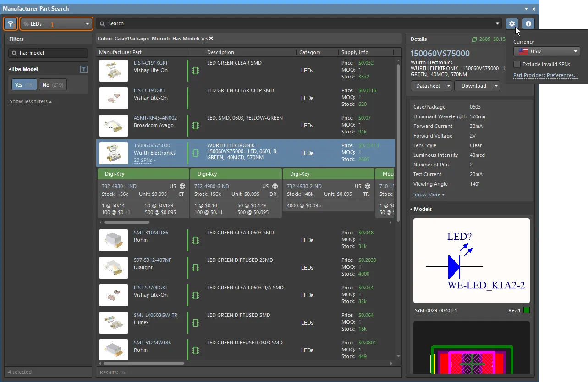
Task: Select LTST-C191KGKT part thumbnail
Action: click(114, 70)
